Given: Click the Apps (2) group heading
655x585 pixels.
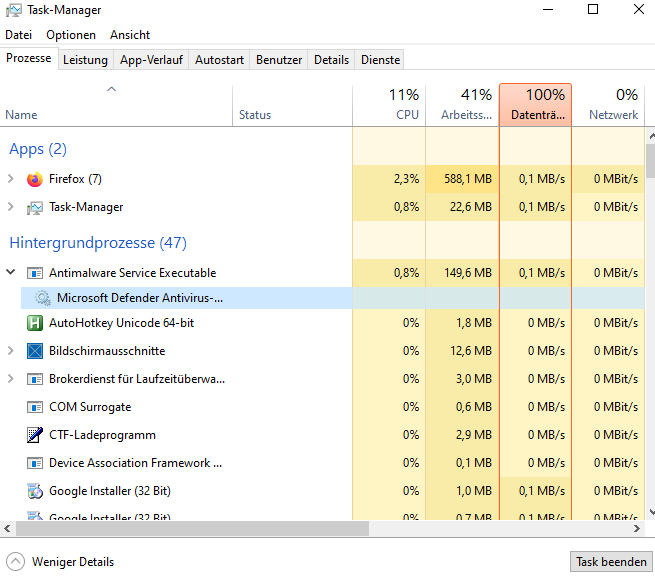Looking at the screenshot, I should click(x=38, y=149).
